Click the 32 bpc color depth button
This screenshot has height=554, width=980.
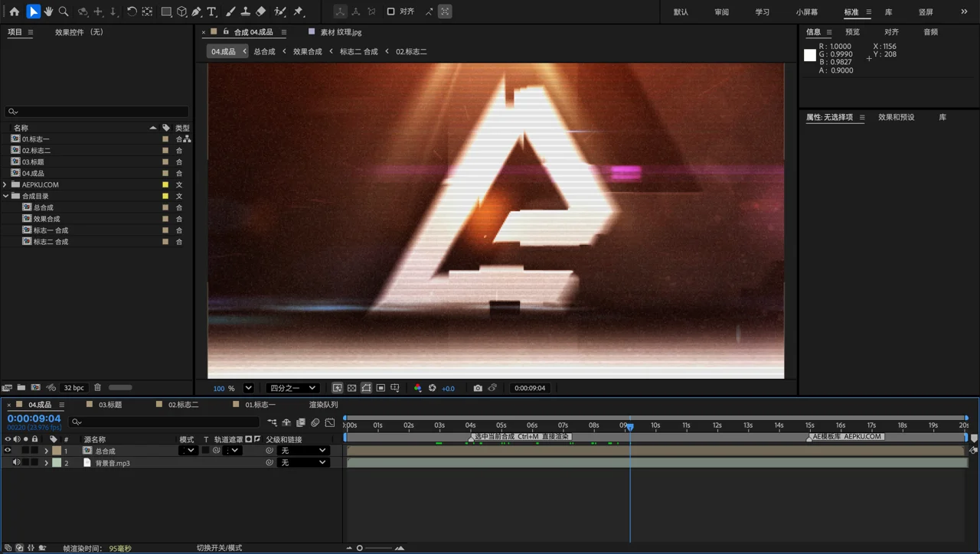(74, 388)
